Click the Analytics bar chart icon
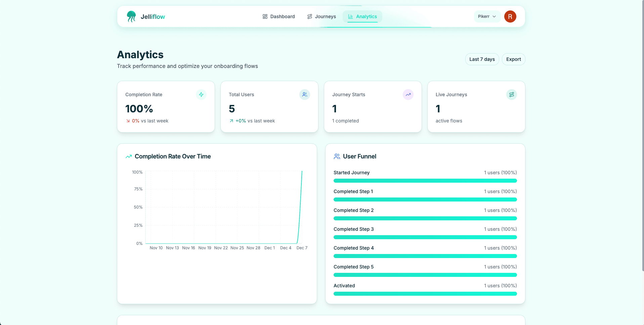 (350, 16)
